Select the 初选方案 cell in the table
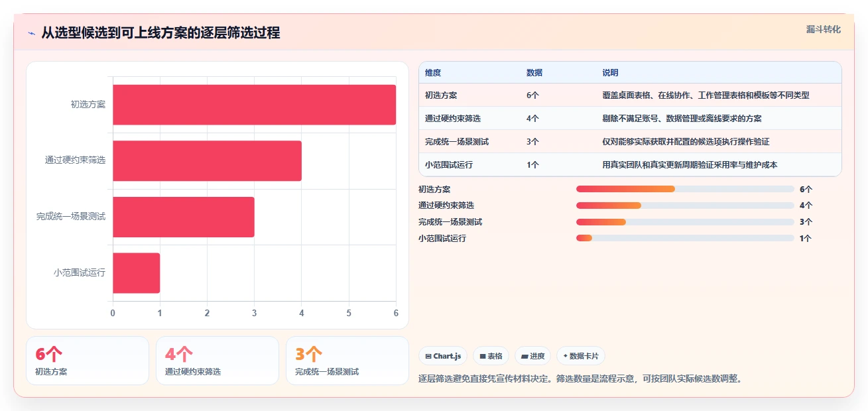868x411 pixels. click(x=441, y=95)
